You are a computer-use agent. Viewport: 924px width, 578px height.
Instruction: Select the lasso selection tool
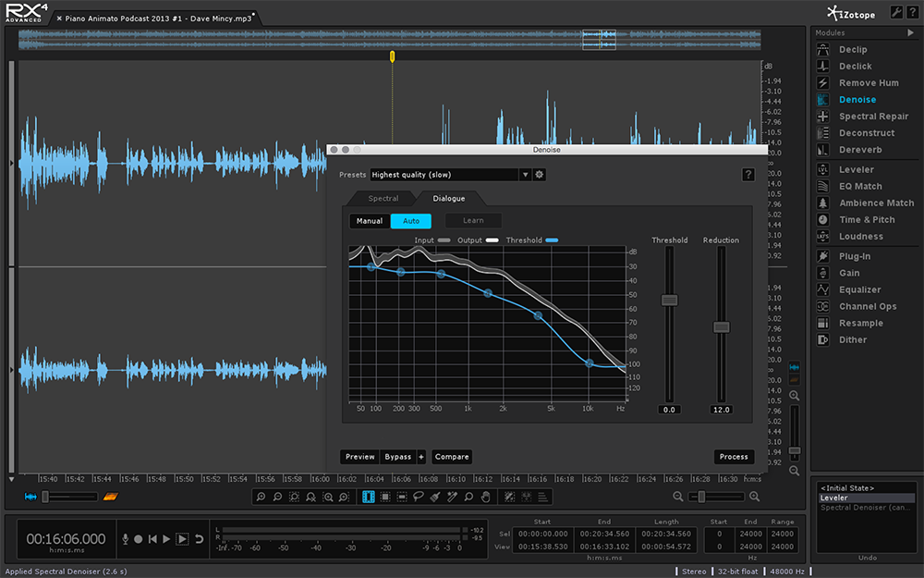point(419,498)
